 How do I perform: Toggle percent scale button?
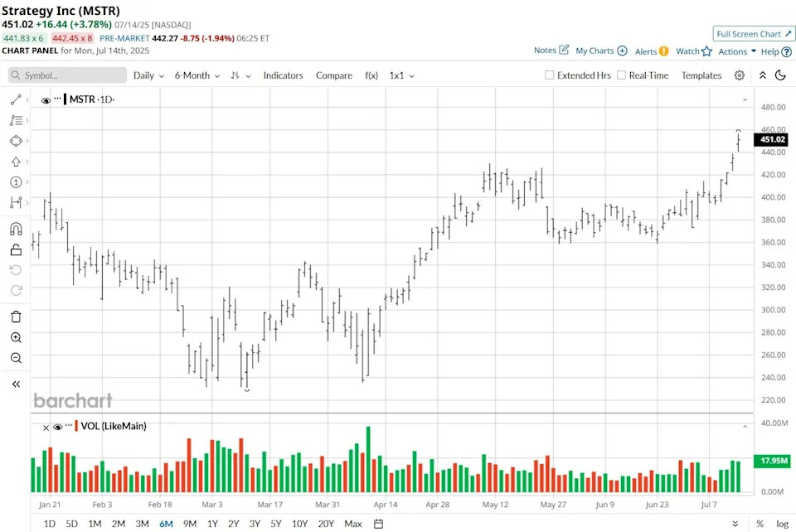pos(760,524)
